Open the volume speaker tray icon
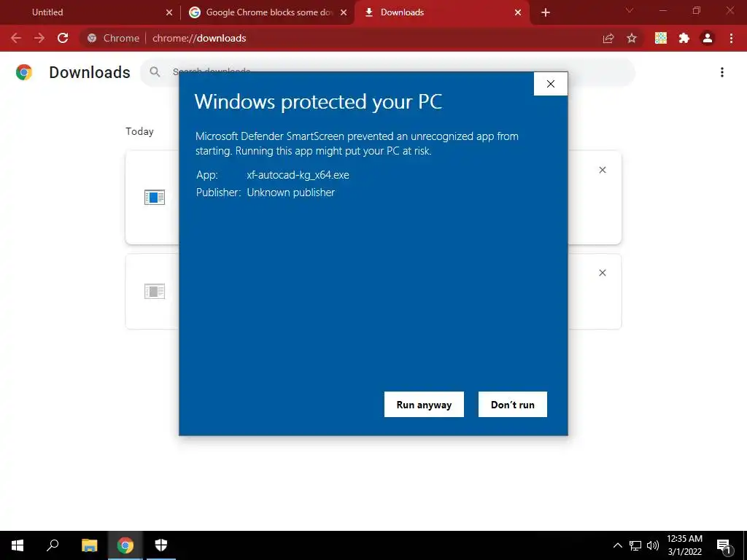747x560 pixels. [653, 545]
